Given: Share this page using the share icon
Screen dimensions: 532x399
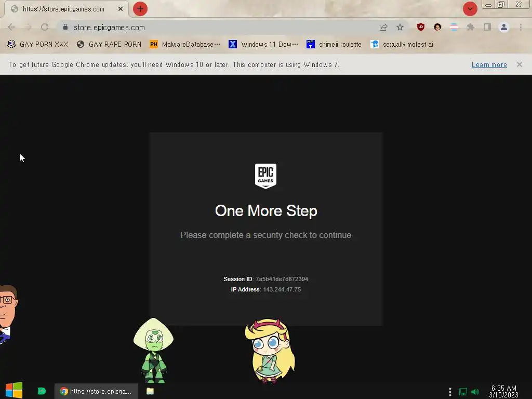Looking at the screenshot, I should coord(383,28).
